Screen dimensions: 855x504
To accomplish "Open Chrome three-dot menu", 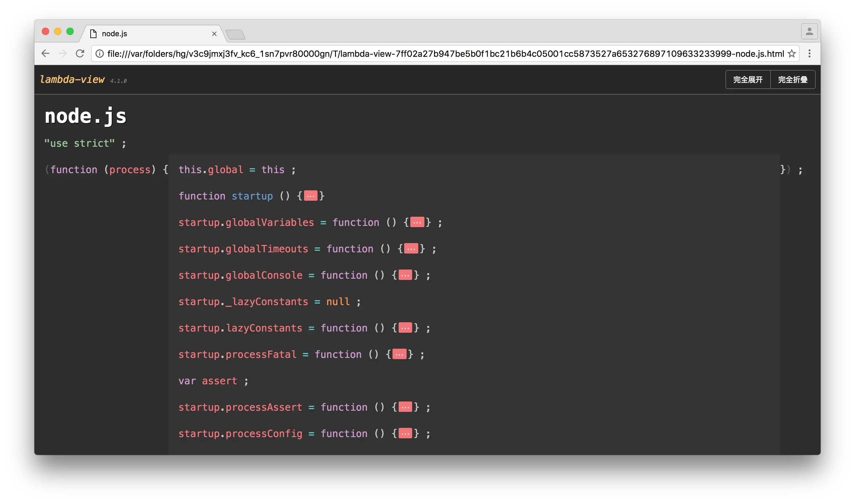I will pos(810,53).
